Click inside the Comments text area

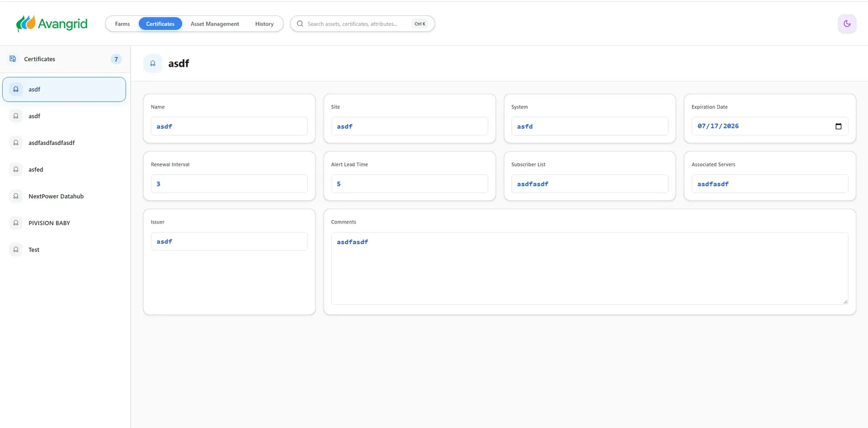pos(590,269)
